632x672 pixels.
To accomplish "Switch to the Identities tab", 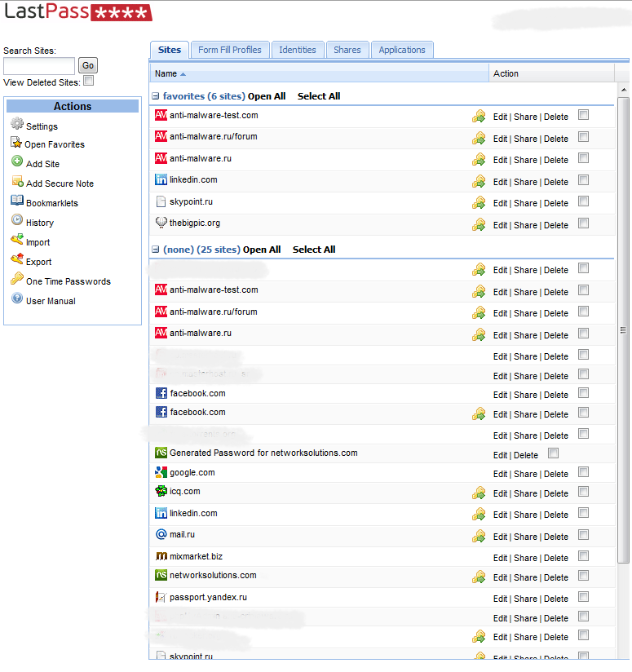I will pyautogui.click(x=298, y=50).
